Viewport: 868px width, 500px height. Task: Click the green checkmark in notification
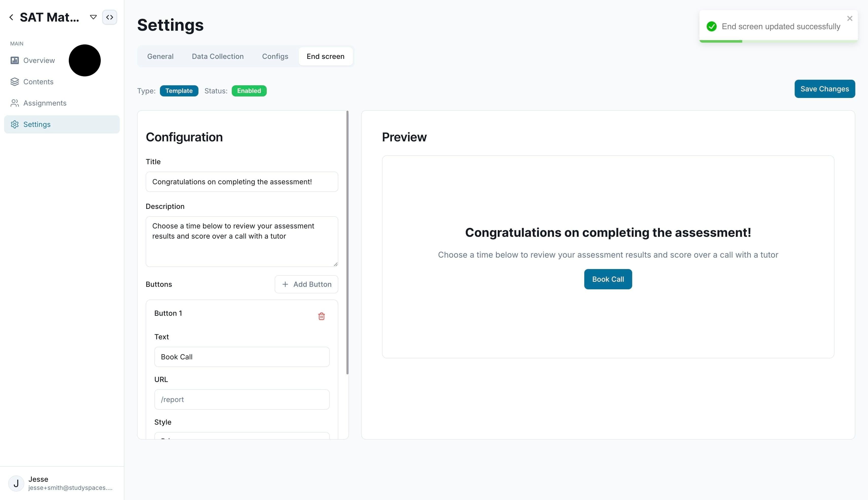click(x=711, y=26)
